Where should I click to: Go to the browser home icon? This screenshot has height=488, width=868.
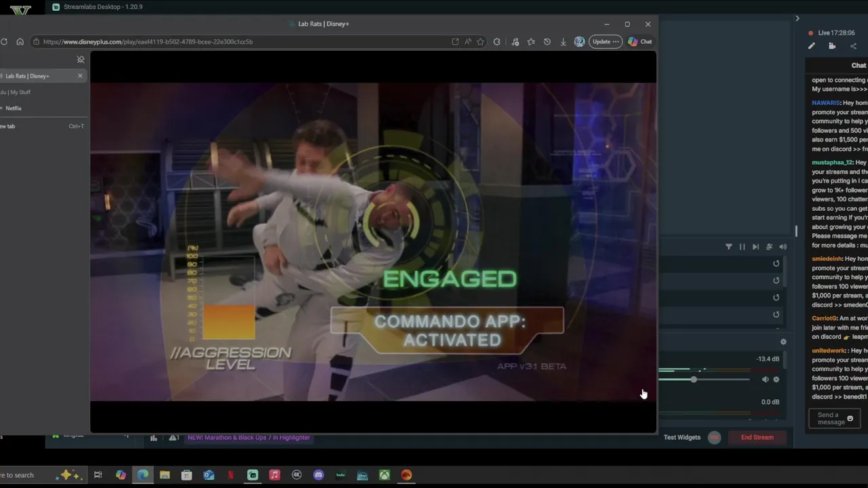coord(20,41)
